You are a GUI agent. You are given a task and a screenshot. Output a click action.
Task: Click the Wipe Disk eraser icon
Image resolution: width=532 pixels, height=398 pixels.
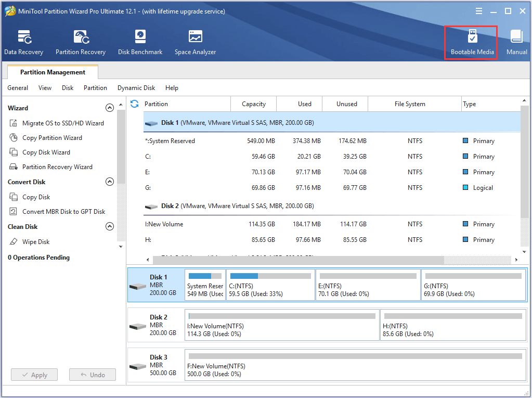(x=13, y=242)
